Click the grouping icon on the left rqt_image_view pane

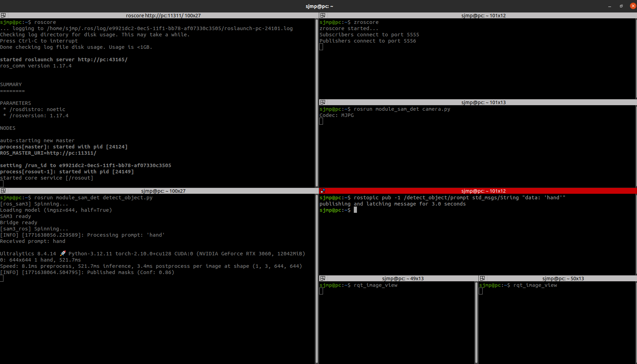point(323,278)
